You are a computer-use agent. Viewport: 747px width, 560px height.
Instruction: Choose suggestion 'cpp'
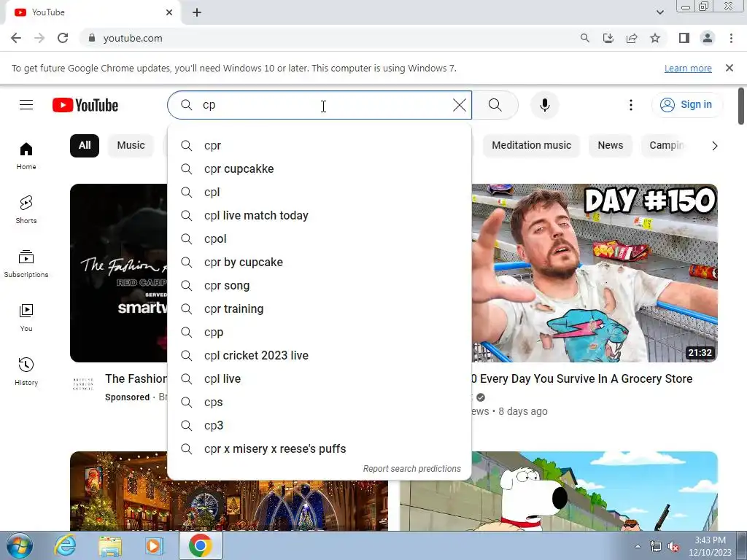(x=320, y=332)
